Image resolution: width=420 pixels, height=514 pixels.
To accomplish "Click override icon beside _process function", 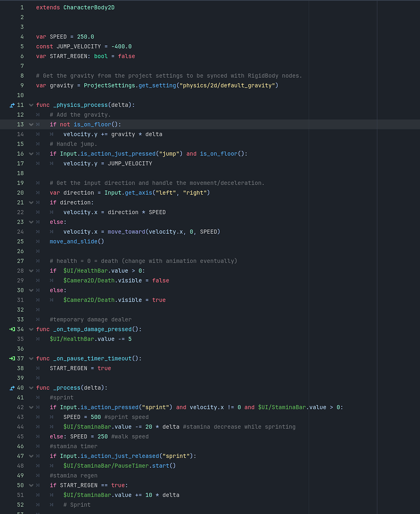I will pyautogui.click(x=12, y=388).
